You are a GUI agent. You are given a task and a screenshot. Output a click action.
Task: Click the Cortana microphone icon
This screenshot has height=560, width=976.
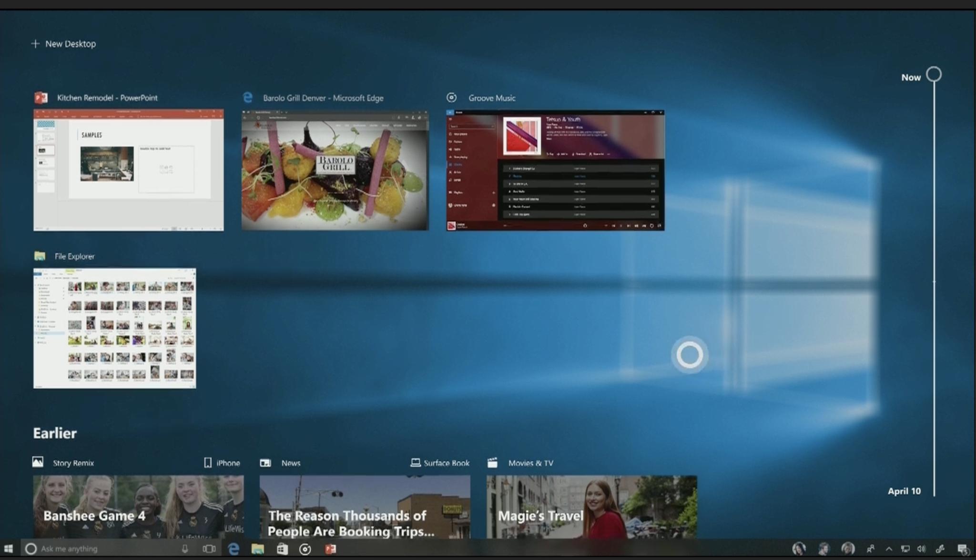pyautogui.click(x=185, y=549)
